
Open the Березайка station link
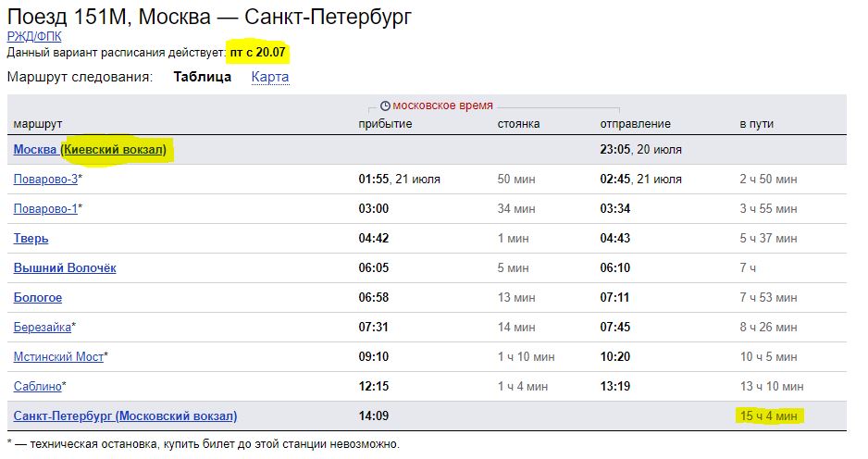coord(42,328)
